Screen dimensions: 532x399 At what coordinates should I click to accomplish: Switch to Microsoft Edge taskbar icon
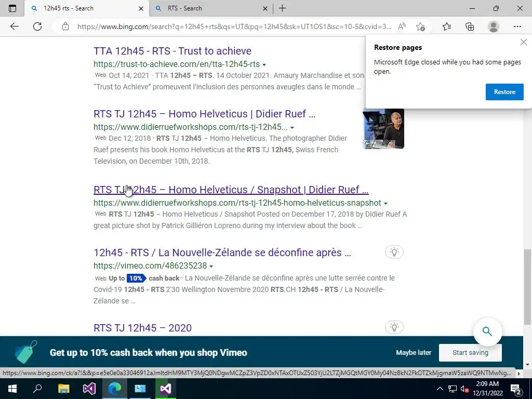coord(115,389)
